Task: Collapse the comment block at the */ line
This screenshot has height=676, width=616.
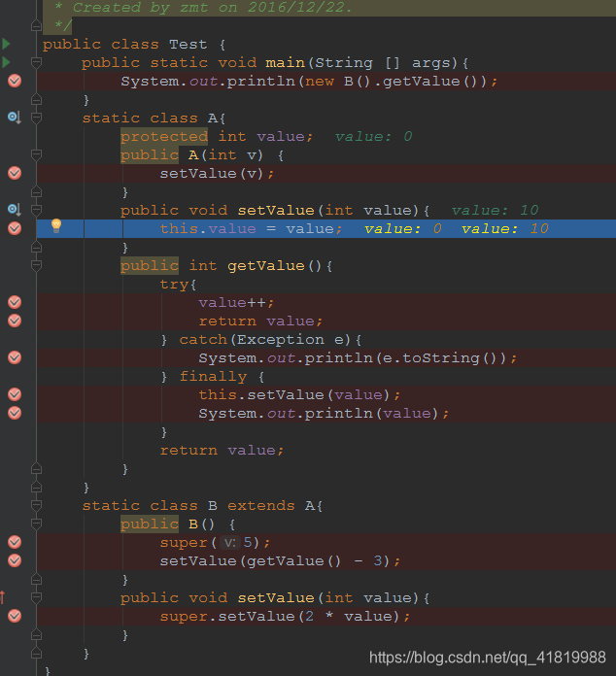Action: (36, 26)
